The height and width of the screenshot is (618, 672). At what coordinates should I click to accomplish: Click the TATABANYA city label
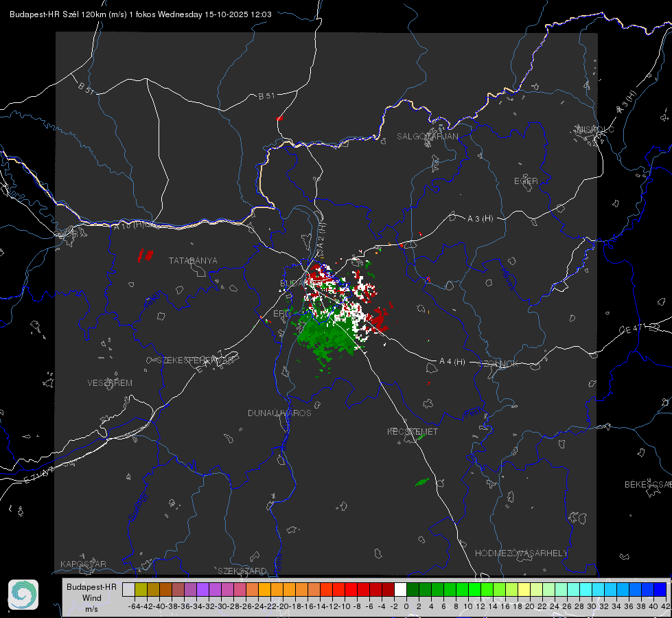193,261
